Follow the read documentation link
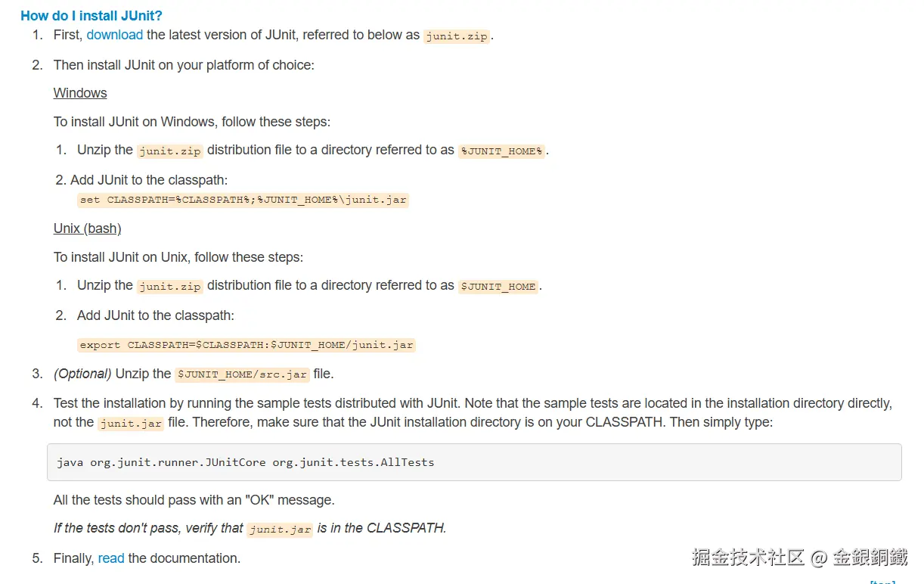 pos(111,558)
